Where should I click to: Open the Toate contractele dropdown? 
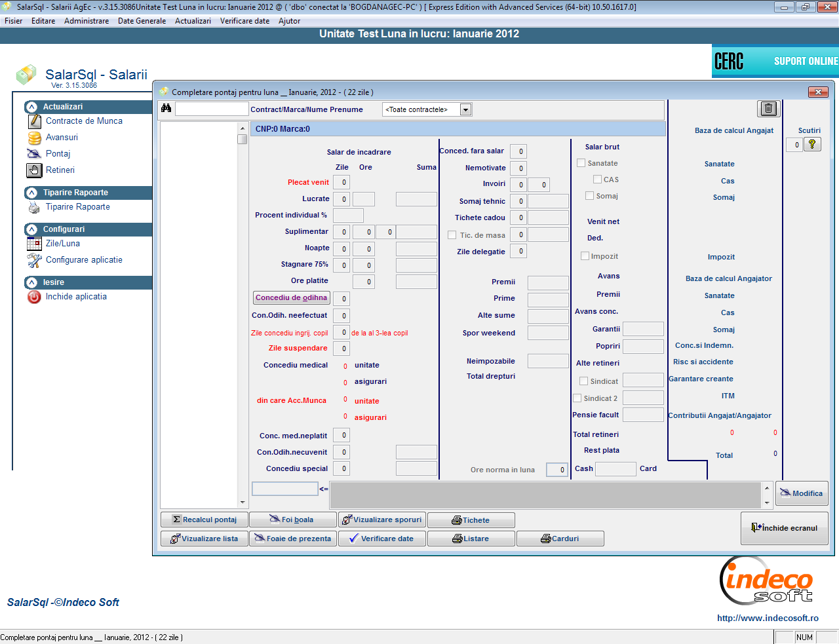pyautogui.click(x=465, y=110)
